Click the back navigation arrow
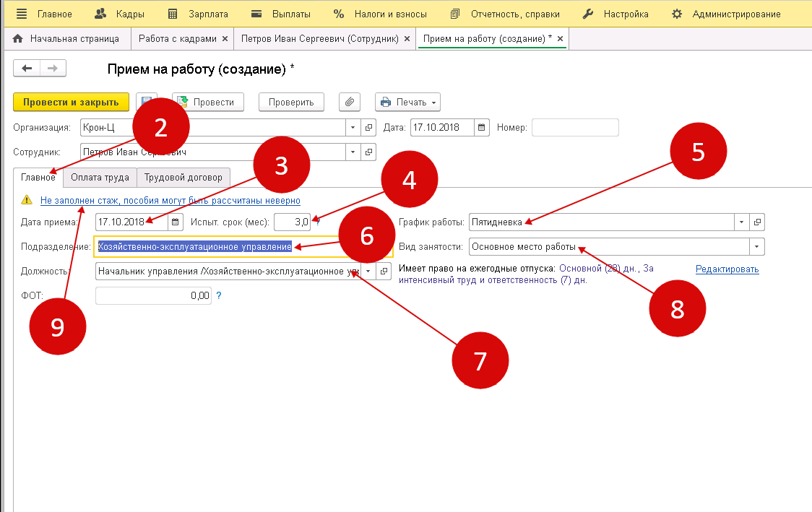Image resolution: width=812 pixels, height=512 pixels. [27, 68]
